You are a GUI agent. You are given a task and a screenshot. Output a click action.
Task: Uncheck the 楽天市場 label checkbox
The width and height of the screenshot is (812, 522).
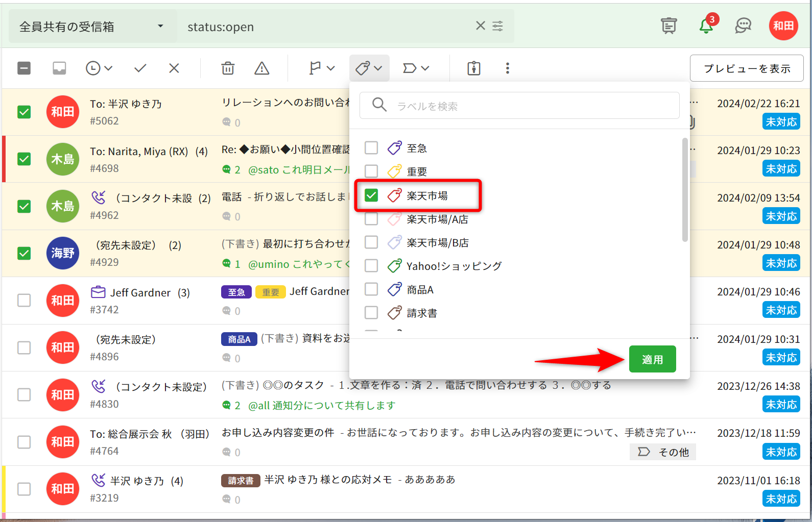(371, 195)
